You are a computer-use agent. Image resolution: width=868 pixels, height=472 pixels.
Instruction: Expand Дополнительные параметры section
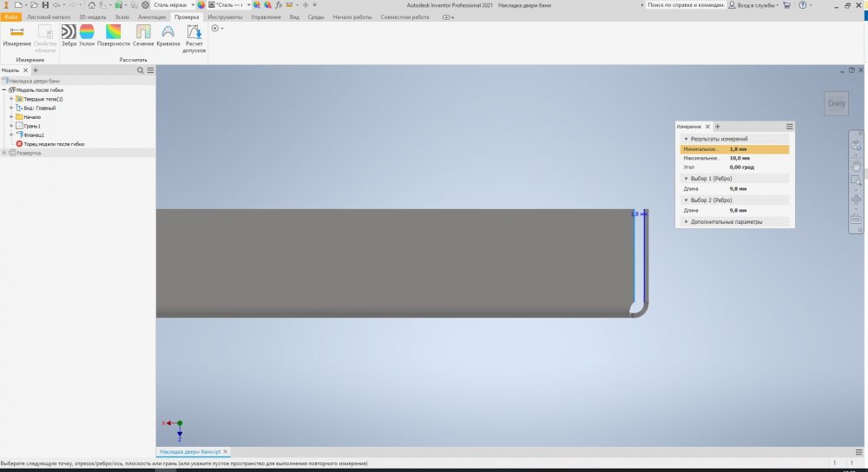(686, 221)
